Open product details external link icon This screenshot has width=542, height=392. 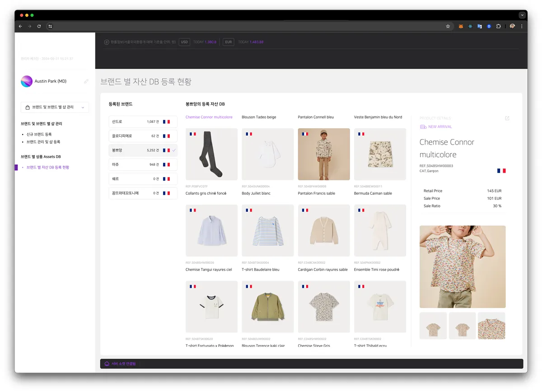(507, 118)
